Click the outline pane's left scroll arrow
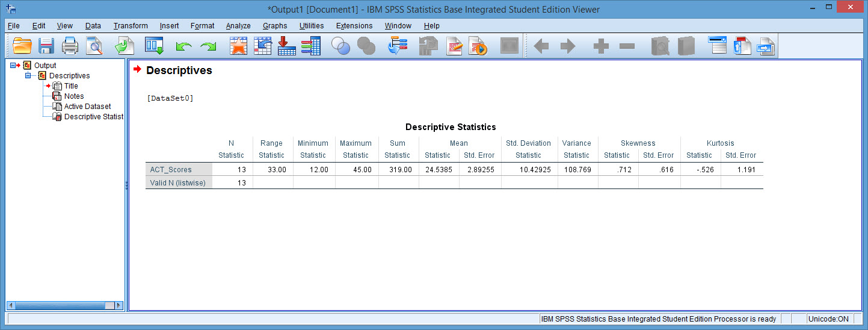868x330 pixels. point(11,305)
